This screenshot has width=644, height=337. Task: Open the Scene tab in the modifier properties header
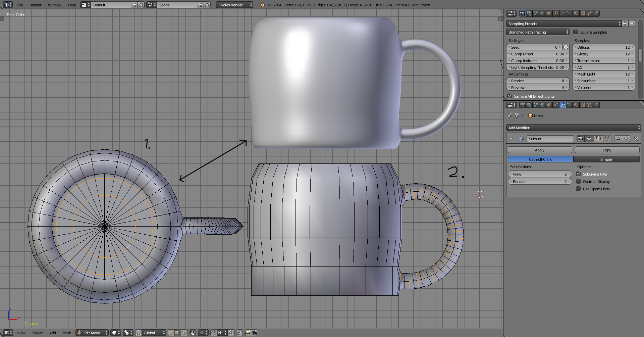tap(536, 105)
